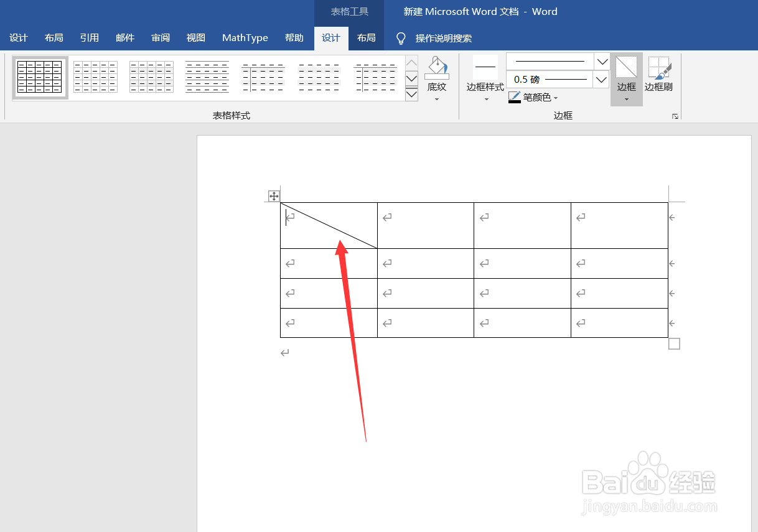
Task: Open the 边框 dropdown arrow
Action: click(627, 100)
